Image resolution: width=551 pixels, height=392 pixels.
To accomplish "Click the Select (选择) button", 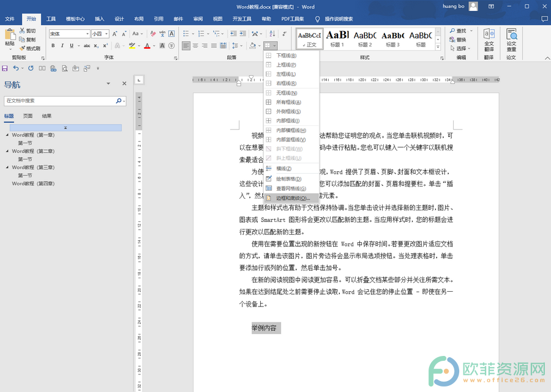I will pos(460,48).
